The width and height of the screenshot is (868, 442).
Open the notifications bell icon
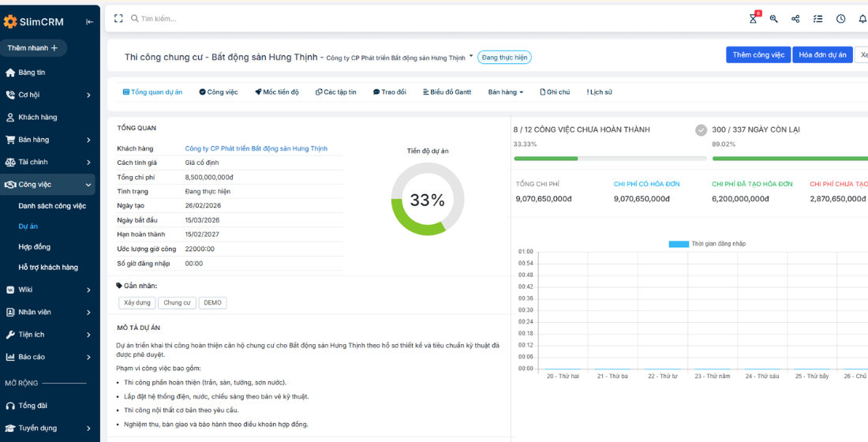tap(862, 19)
